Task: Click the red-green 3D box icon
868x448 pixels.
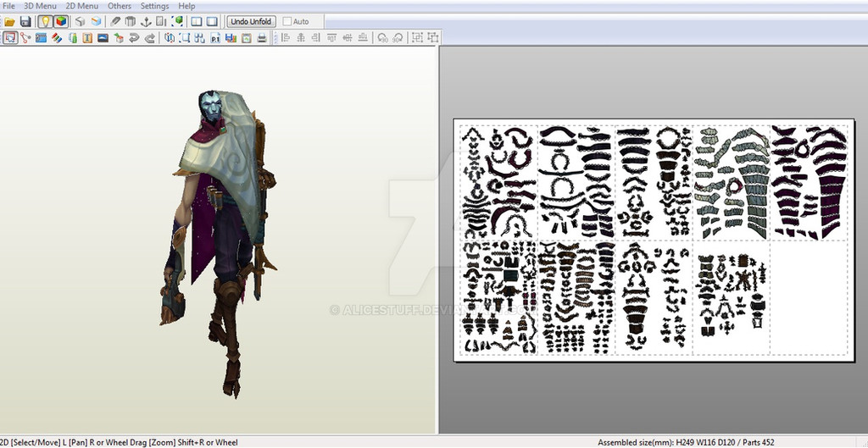Action: pyautogui.click(x=119, y=37)
